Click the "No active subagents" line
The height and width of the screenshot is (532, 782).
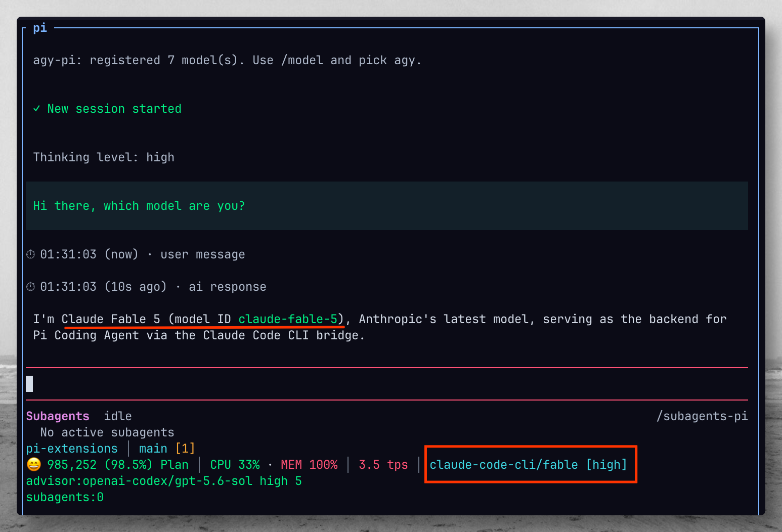[107, 432]
